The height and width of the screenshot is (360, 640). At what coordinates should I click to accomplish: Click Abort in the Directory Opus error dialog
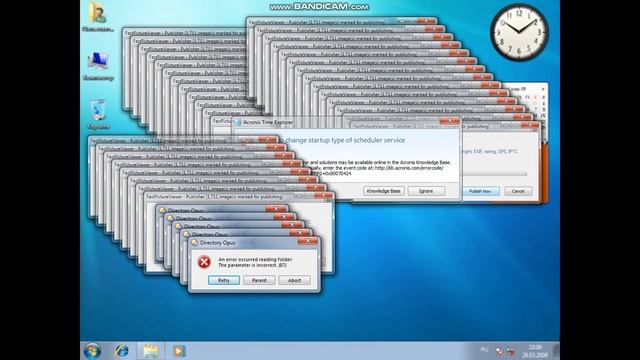pos(294,280)
